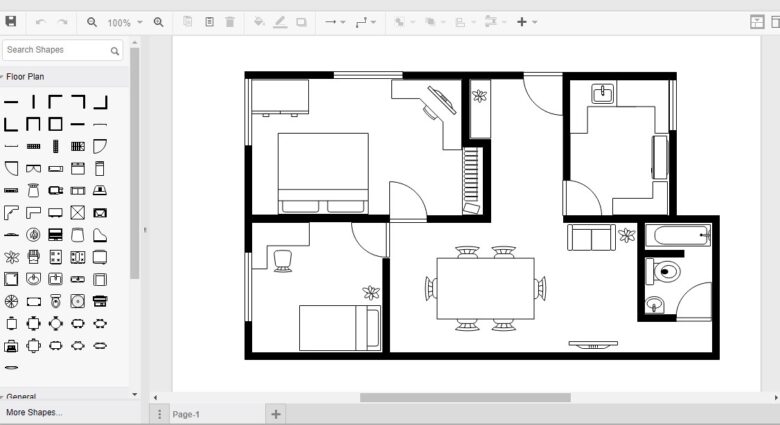Open the dropdown arrow beside the Connection icon
The height and width of the screenshot is (425, 780).
pos(343,22)
